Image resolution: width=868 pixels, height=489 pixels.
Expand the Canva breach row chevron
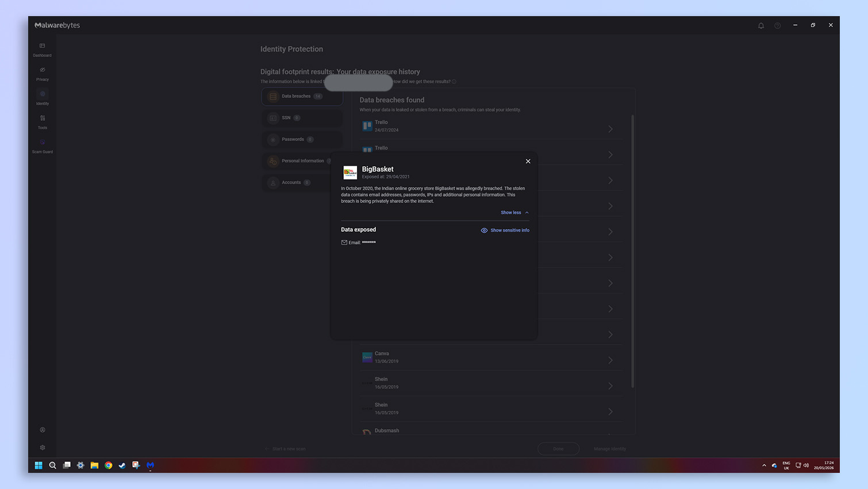(610, 360)
